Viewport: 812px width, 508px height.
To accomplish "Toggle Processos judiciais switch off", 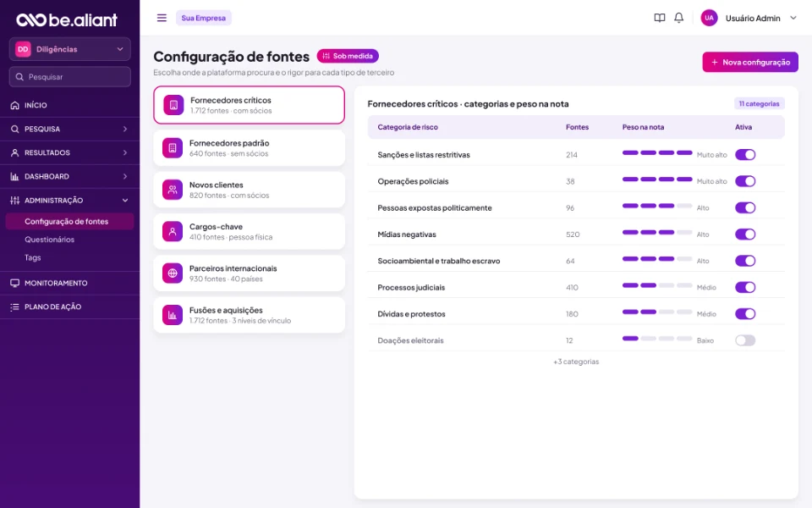I will tap(745, 287).
